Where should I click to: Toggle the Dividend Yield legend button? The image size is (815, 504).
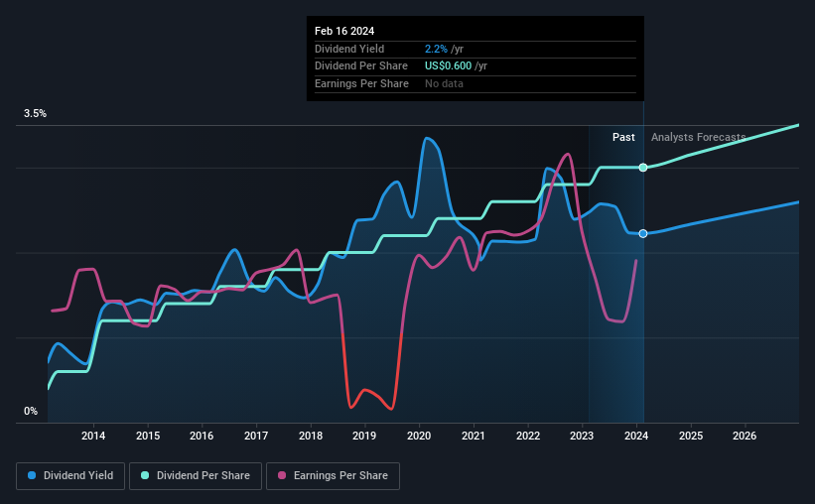point(69,476)
